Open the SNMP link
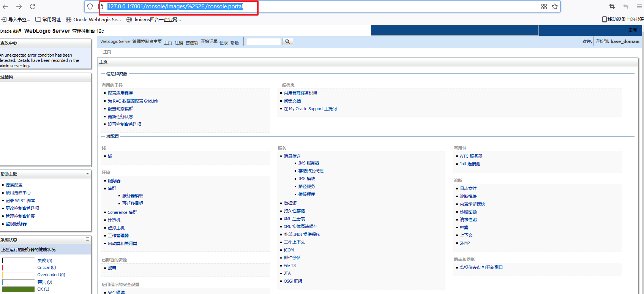The height and width of the screenshot is (294, 644). pos(465,243)
